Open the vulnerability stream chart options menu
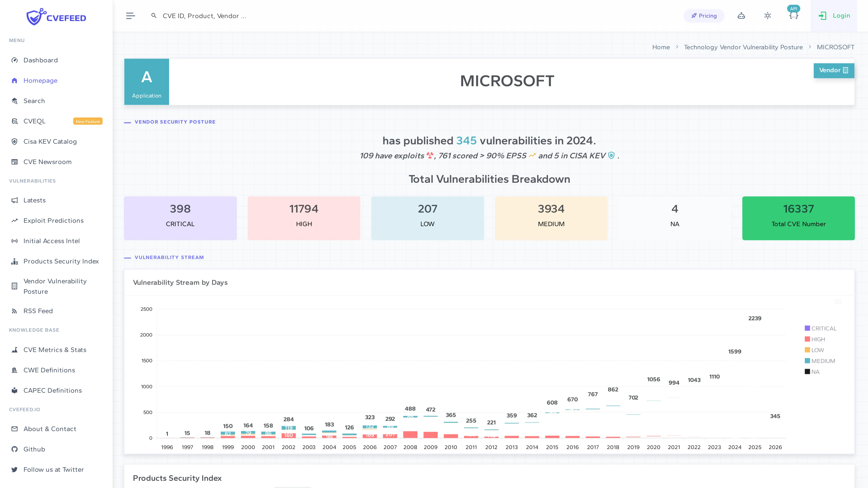The image size is (868, 488). 838,302
